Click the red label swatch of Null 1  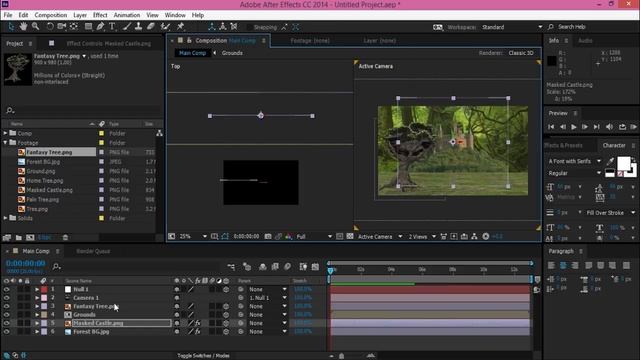[44, 289]
